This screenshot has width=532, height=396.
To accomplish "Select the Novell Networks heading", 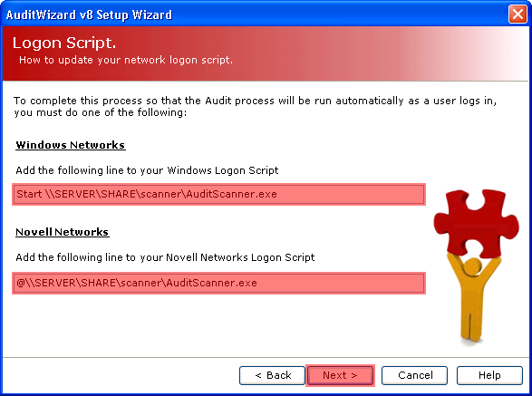I will (63, 232).
